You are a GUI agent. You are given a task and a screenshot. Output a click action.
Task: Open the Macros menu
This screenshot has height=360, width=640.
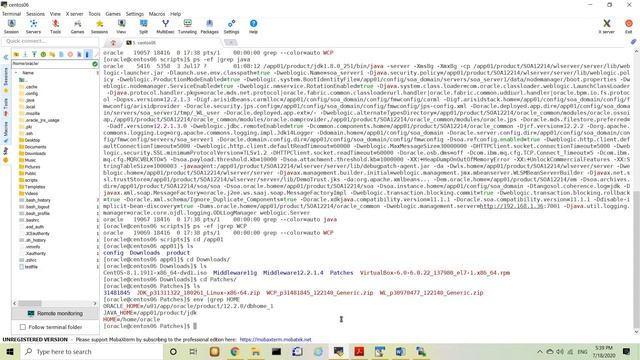click(157, 14)
